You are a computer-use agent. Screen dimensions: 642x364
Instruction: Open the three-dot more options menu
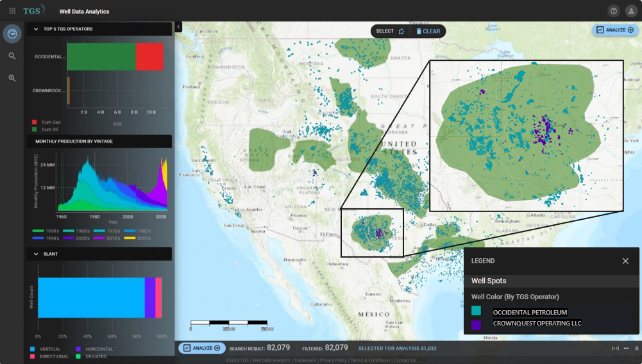tap(626, 348)
